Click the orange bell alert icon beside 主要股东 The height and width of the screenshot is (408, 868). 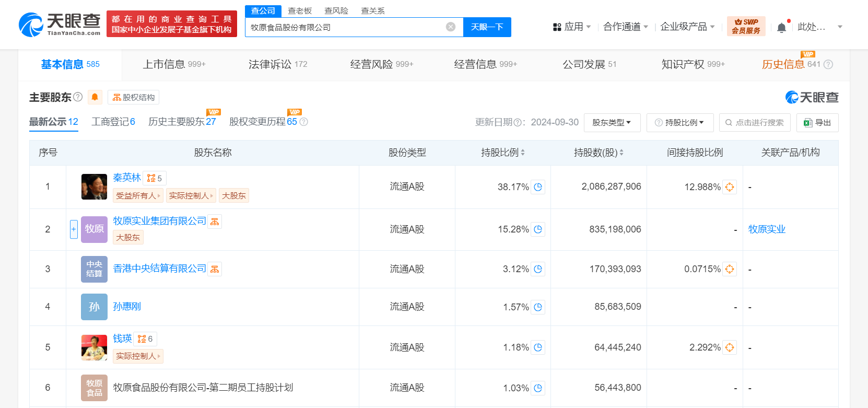coord(95,97)
